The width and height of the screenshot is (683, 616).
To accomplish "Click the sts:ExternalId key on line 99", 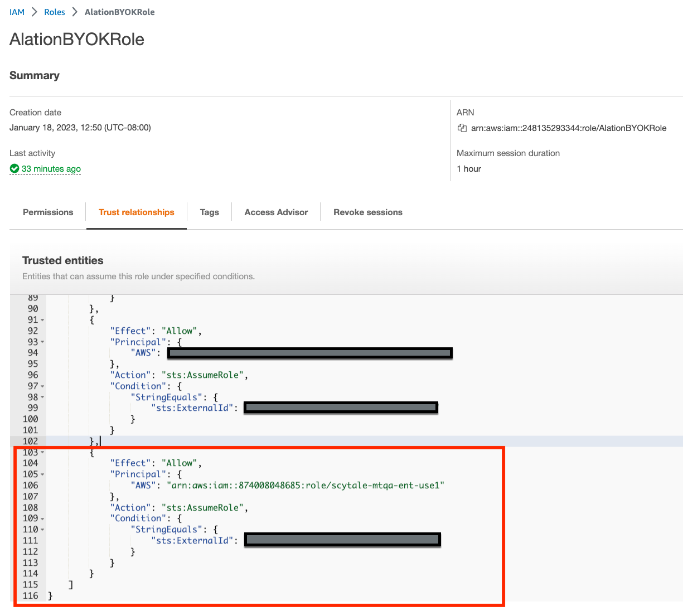I will click(192, 408).
